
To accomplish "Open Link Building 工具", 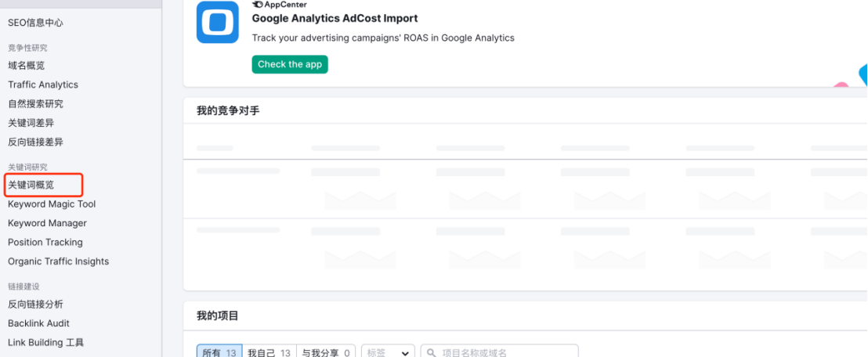I will click(46, 343).
